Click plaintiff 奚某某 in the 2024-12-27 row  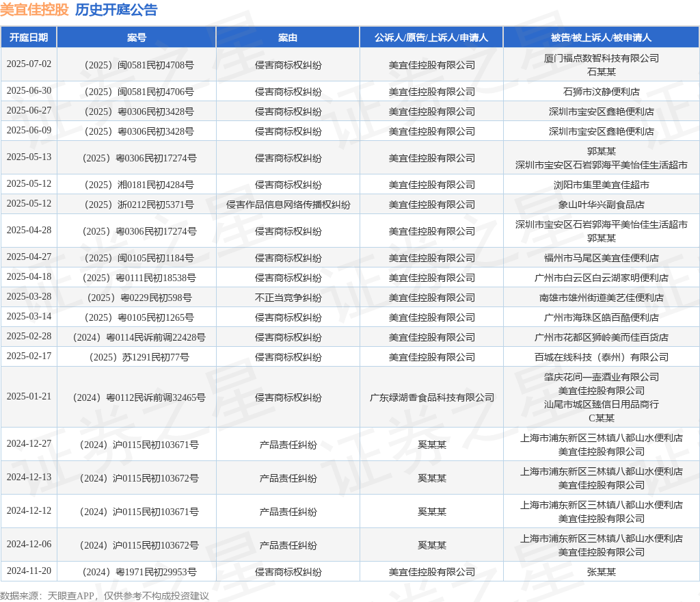click(432, 445)
